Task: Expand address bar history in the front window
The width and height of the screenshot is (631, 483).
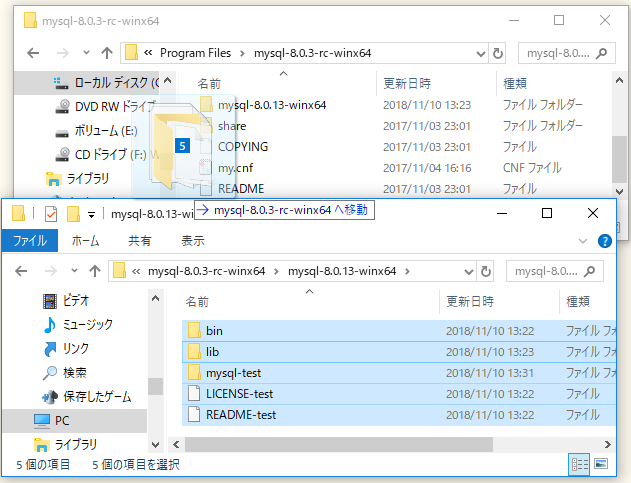Action: 468,271
